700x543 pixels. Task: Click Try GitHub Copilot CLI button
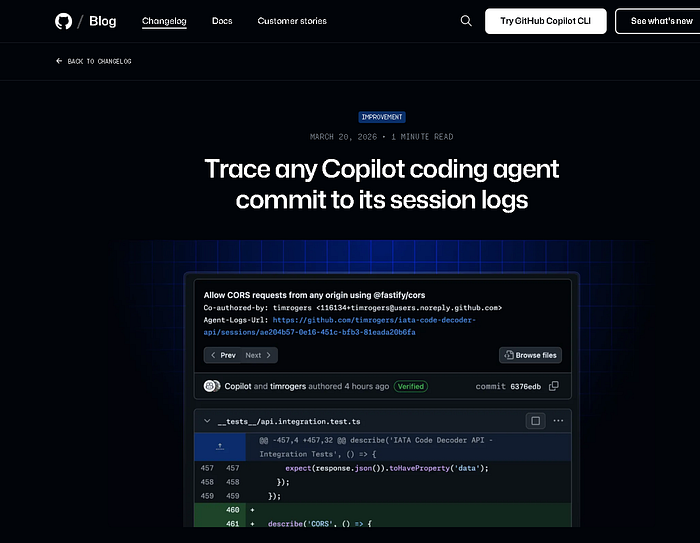click(546, 21)
